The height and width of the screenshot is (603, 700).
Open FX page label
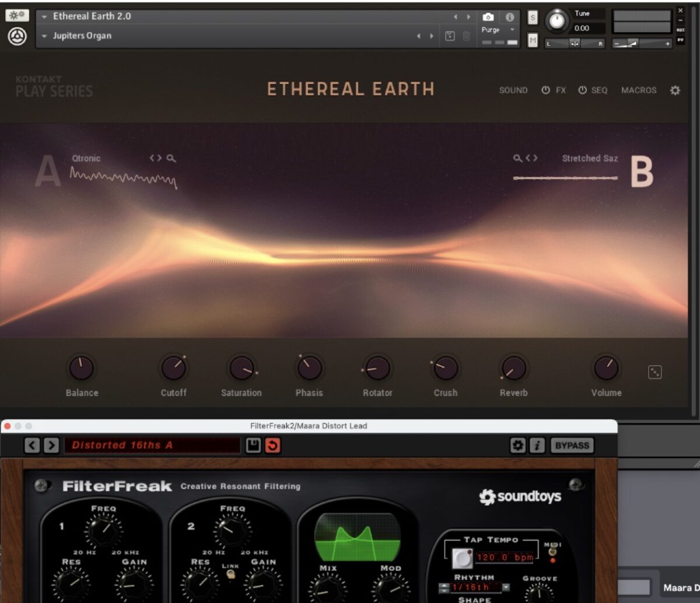(x=561, y=90)
